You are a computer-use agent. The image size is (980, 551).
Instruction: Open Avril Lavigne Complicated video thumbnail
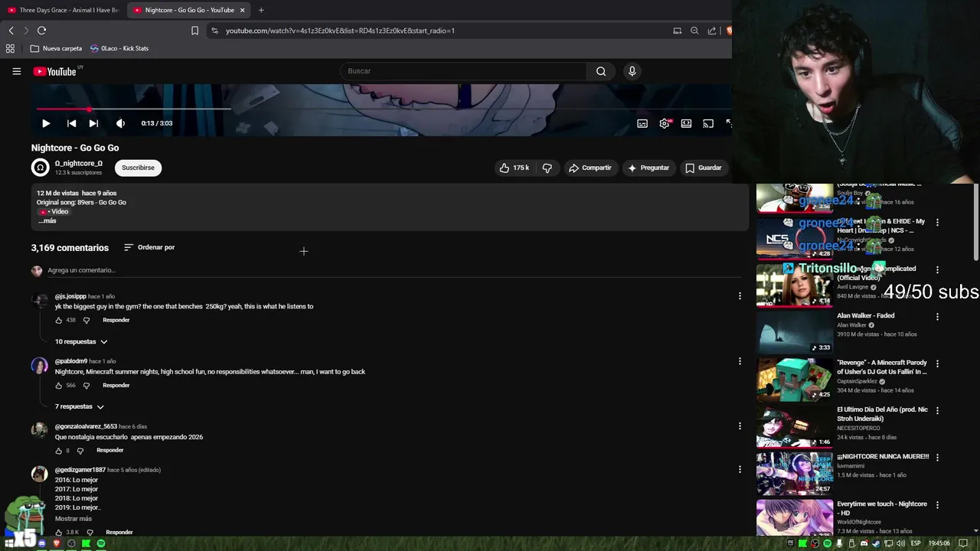pos(795,285)
